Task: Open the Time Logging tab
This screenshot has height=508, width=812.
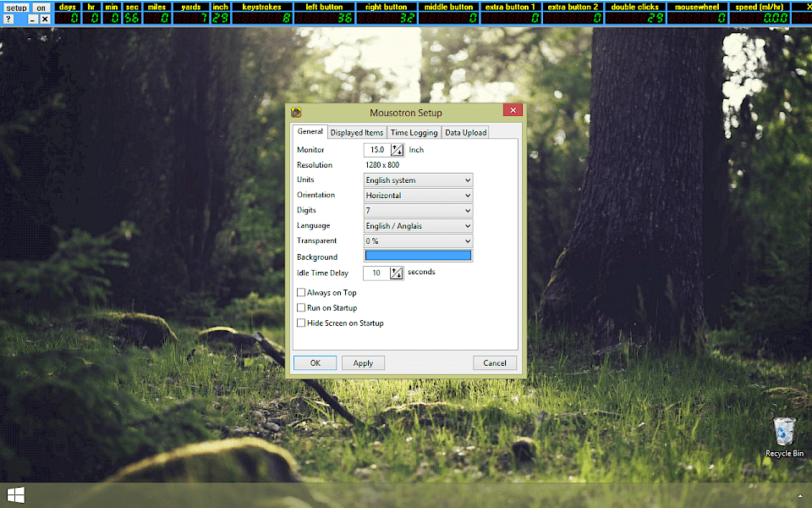Action: pos(414,133)
